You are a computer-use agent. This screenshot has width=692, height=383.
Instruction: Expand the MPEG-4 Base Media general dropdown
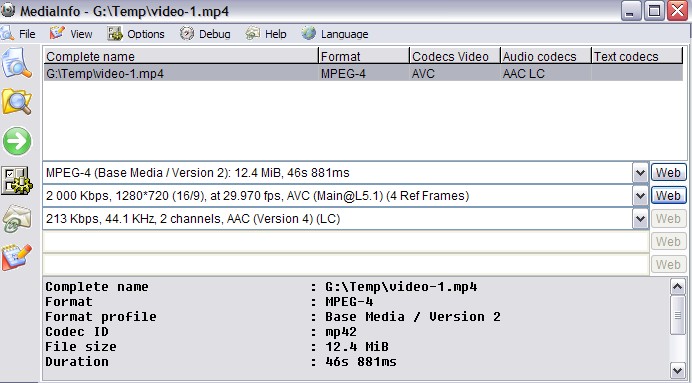pyautogui.click(x=640, y=173)
